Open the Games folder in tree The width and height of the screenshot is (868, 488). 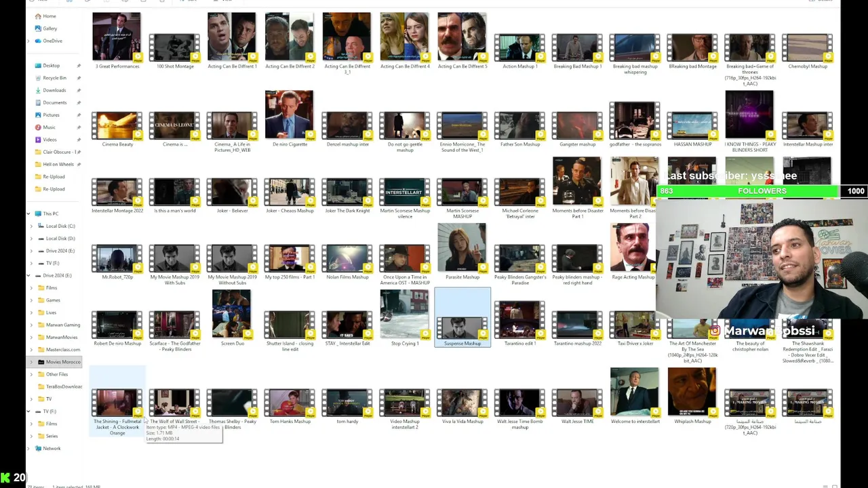pyautogui.click(x=53, y=300)
